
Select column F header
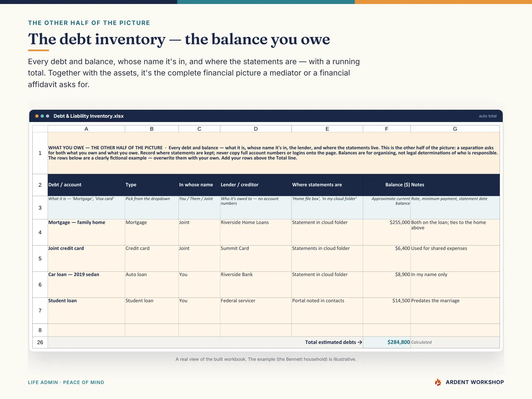click(x=387, y=129)
